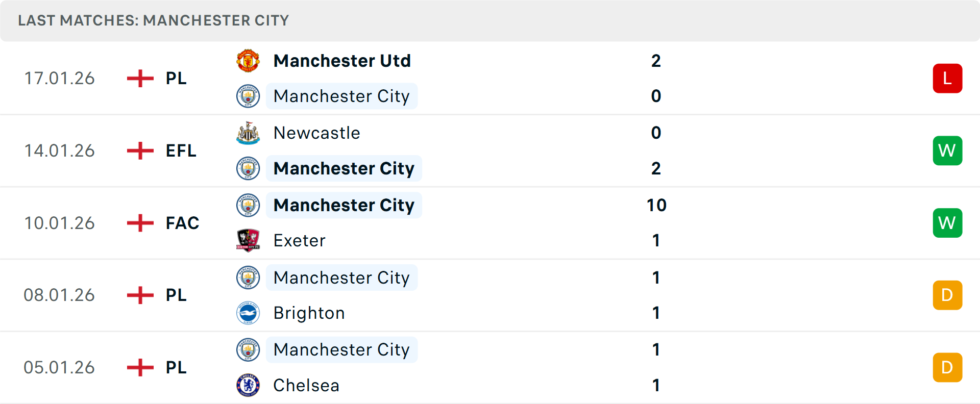980x404 pixels.
Task: Click the red L loss badge
Action: 947,78
